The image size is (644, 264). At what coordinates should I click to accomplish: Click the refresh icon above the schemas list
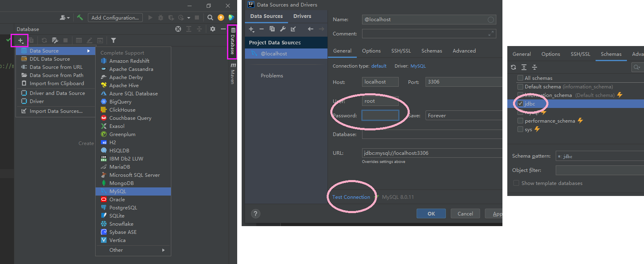513,67
